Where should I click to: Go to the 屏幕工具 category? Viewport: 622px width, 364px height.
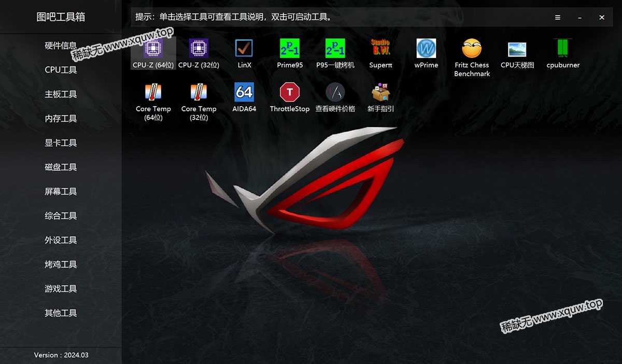(x=61, y=192)
